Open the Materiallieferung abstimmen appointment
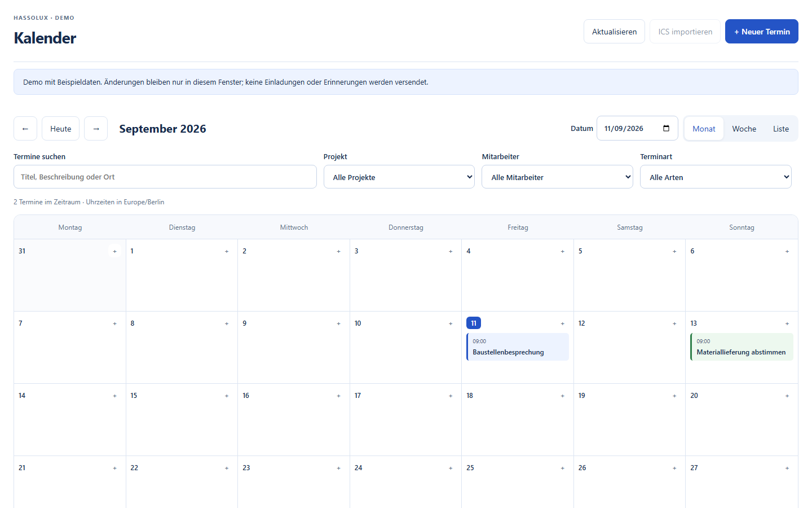 [x=742, y=347]
